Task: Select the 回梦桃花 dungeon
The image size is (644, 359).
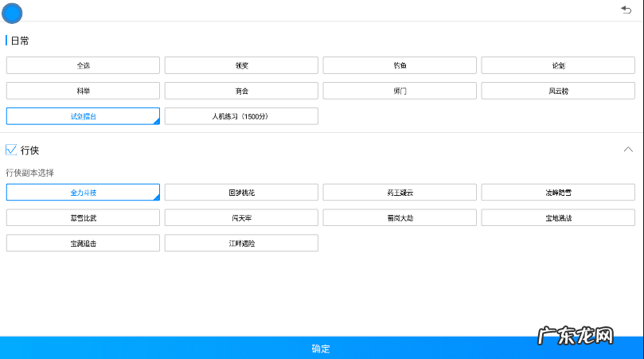Action: pyautogui.click(x=241, y=193)
